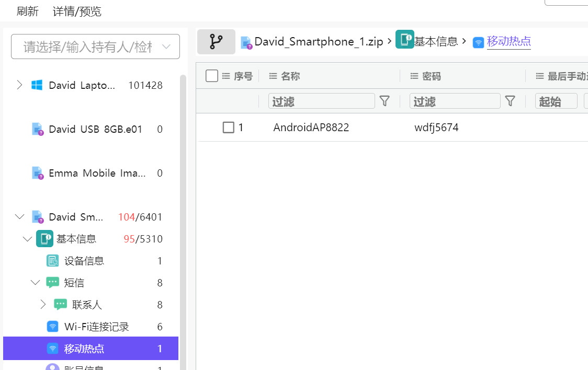Check the checkbox for the AndroidAP8822 row
Viewport: 588px width, 370px height.
pyautogui.click(x=228, y=127)
